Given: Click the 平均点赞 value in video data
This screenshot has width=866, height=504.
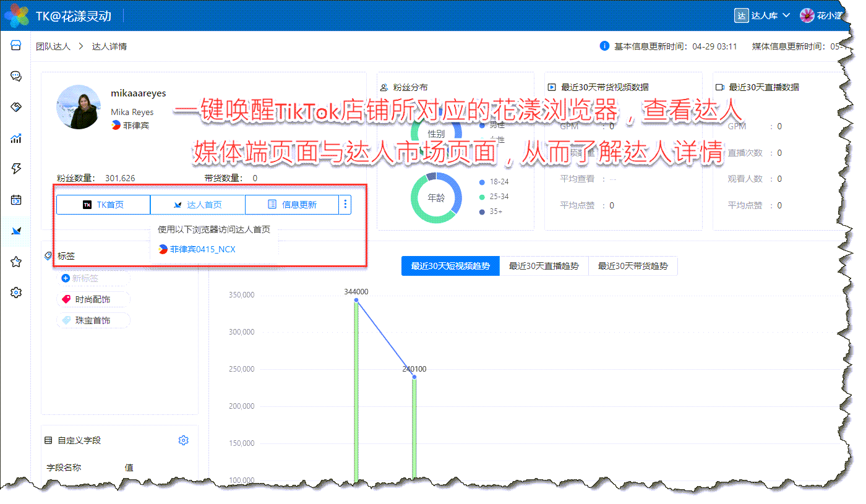Looking at the screenshot, I should tap(612, 205).
